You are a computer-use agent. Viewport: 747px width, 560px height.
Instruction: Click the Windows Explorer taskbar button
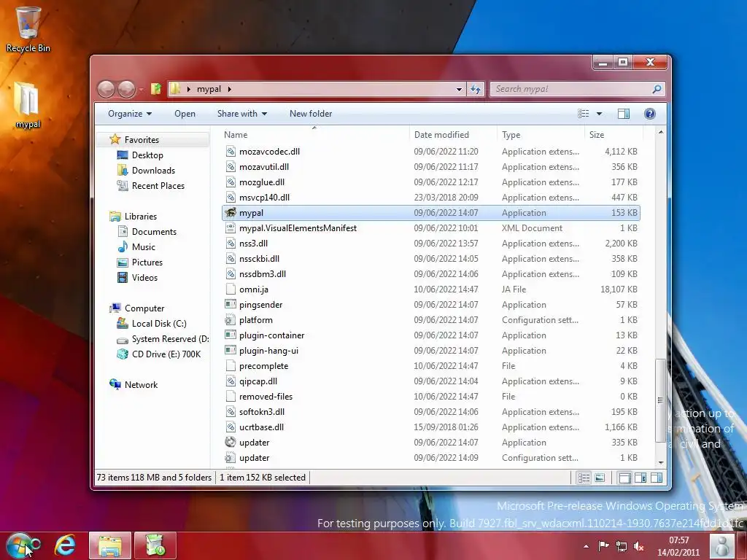pyautogui.click(x=110, y=545)
